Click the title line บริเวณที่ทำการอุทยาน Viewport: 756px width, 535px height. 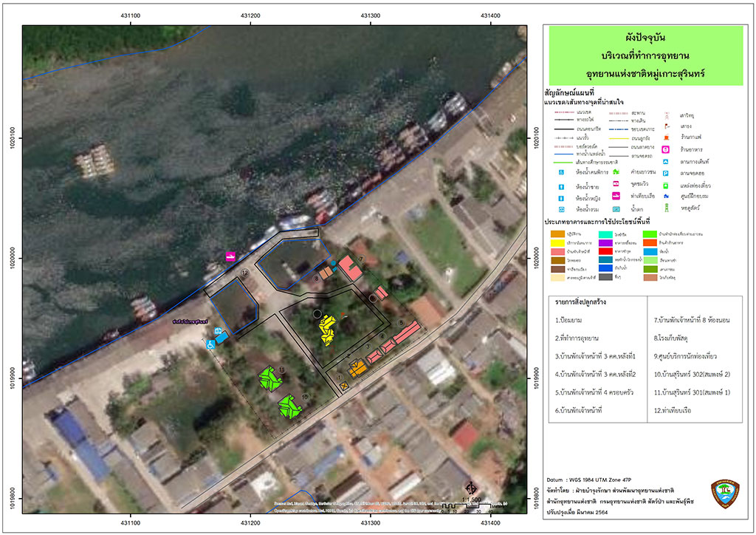tap(645, 55)
